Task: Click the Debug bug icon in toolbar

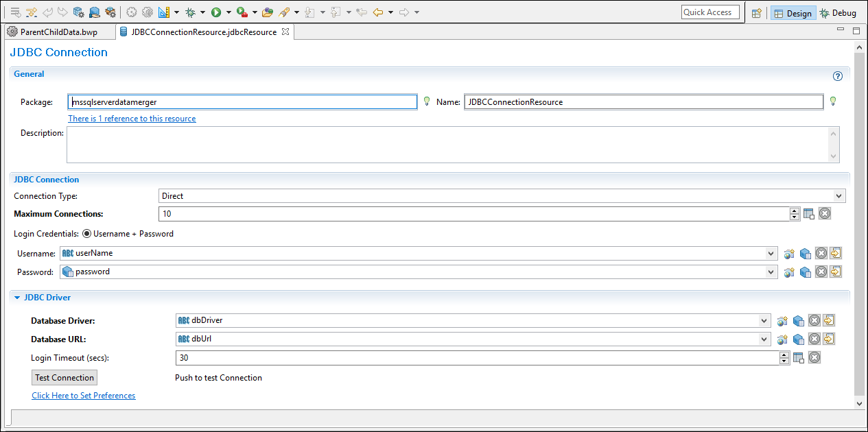Action: (191, 12)
